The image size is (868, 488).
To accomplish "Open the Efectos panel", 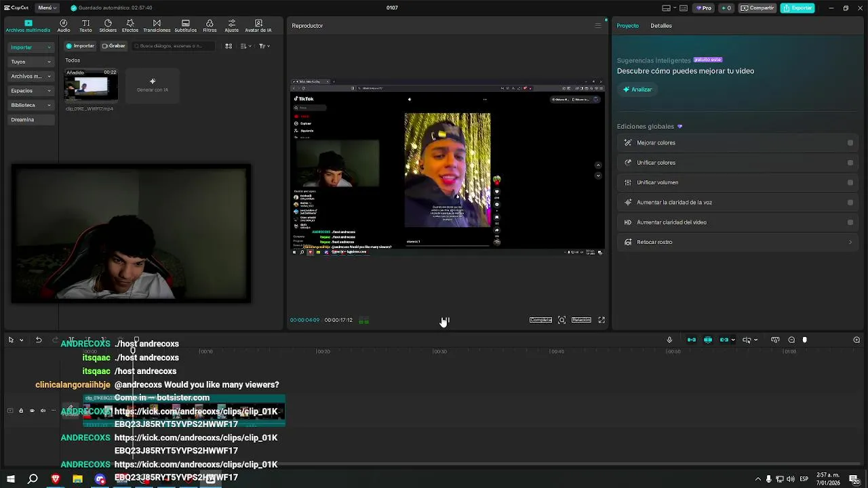I will tap(130, 26).
